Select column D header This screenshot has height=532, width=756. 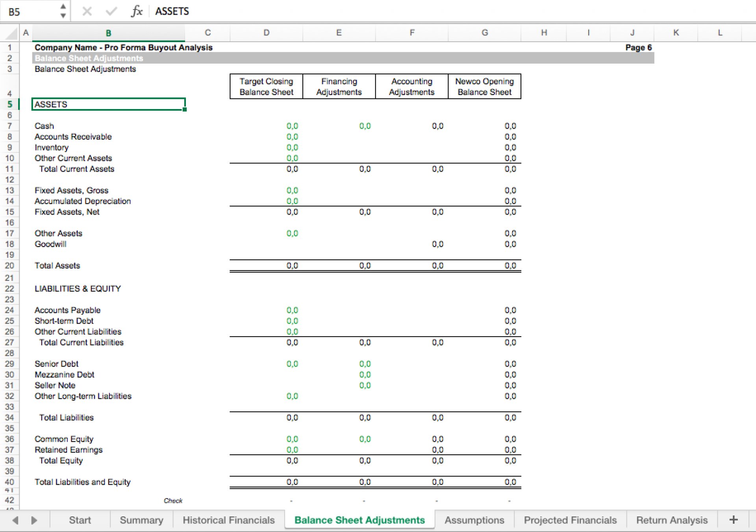tap(266, 33)
